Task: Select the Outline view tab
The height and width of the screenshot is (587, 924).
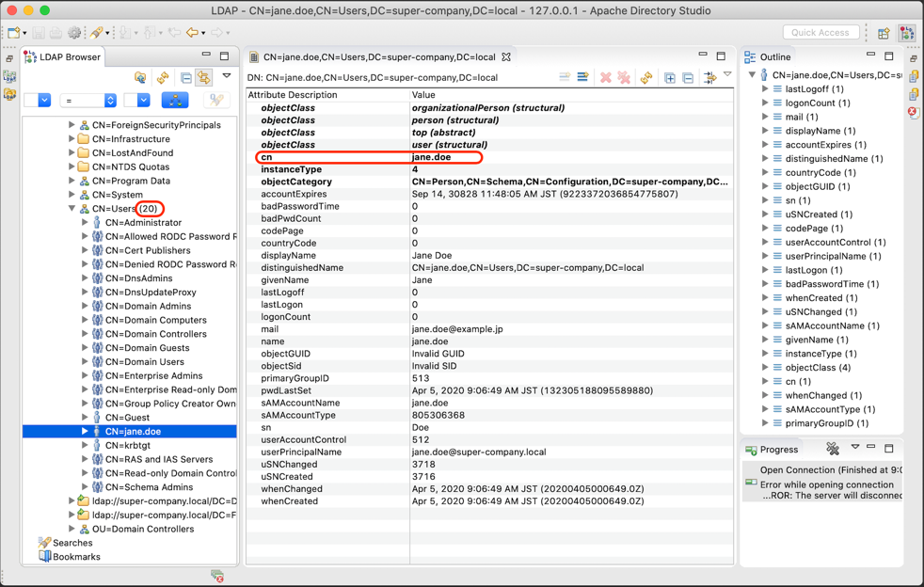Action: click(x=773, y=57)
